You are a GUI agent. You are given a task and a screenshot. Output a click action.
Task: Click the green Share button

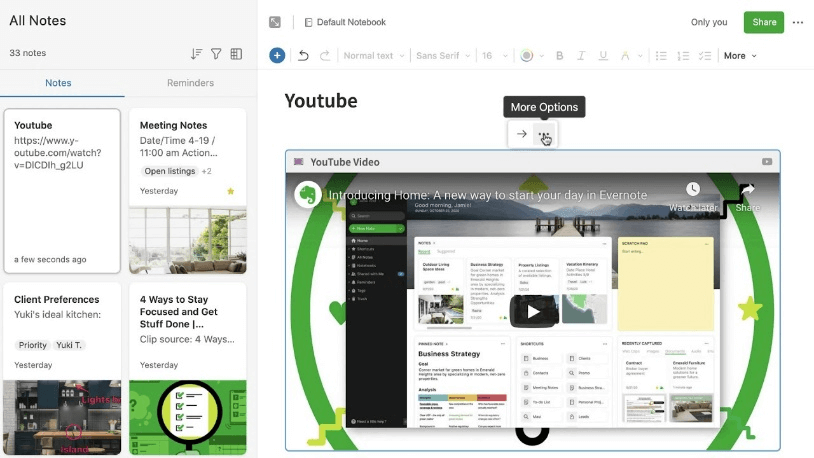pos(764,22)
